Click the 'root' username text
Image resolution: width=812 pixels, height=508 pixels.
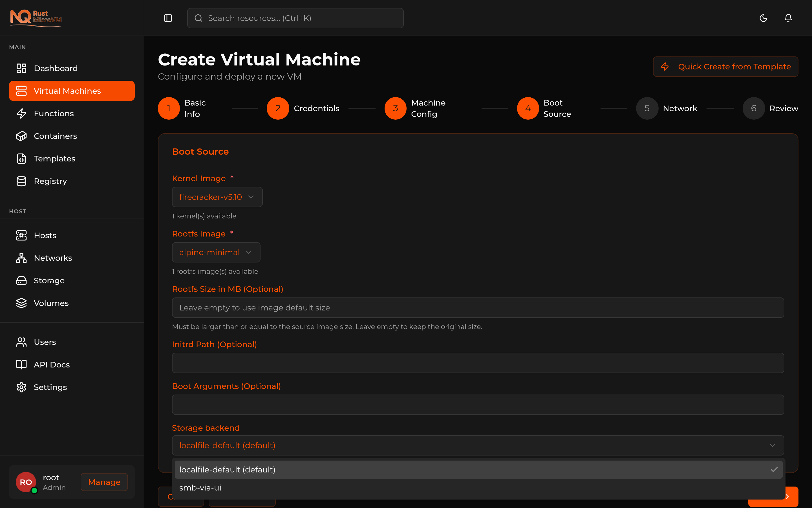[x=51, y=478]
